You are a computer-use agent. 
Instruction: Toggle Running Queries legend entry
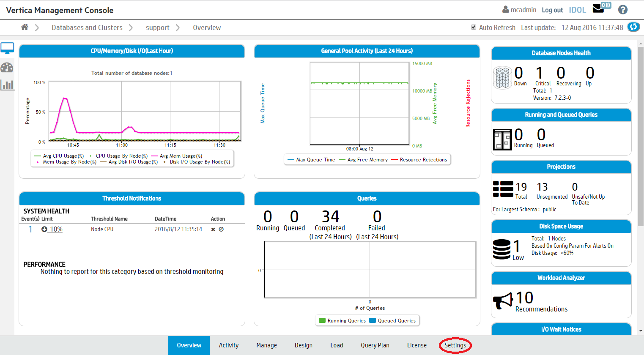[x=343, y=321]
